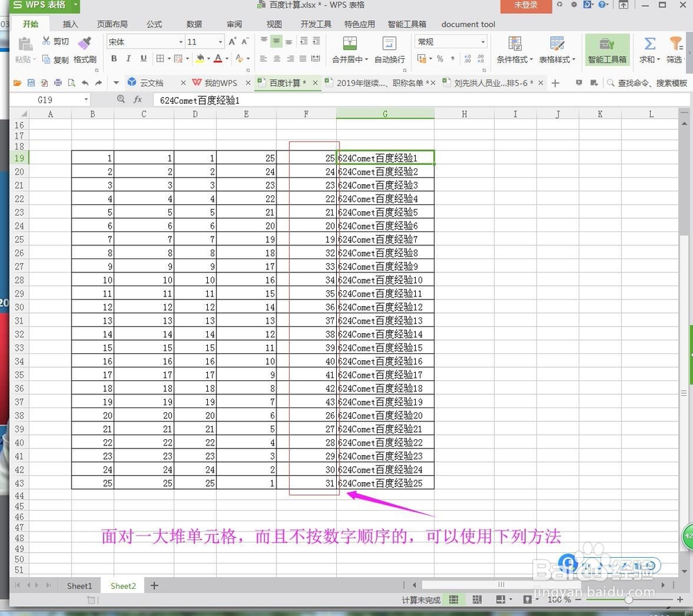
Task: Click the fx insert function icon
Action: tap(138, 99)
